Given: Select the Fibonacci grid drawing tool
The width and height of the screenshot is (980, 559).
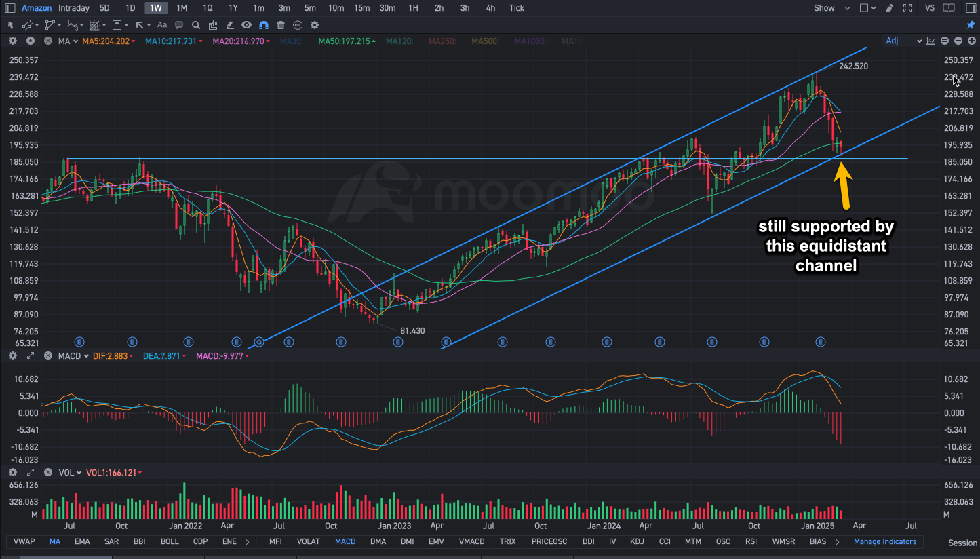Looking at the screenshot, I should pos(94,25).
